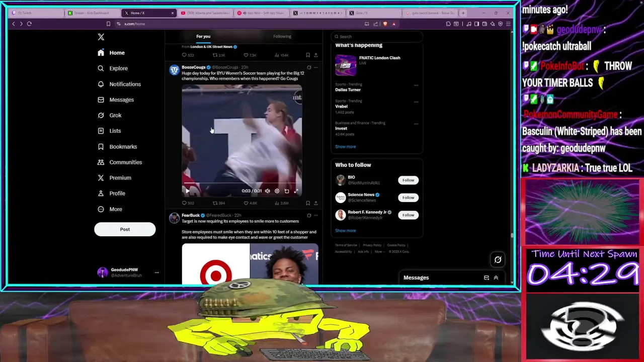The width and height of the screenshot is (644, 362).
Task: Open more options for the Invest trend
Action: (416, 124)
